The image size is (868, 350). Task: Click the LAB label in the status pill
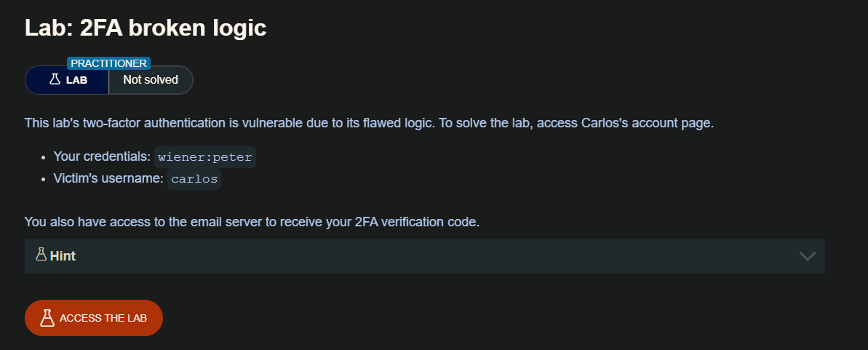[x=76, y=80]
